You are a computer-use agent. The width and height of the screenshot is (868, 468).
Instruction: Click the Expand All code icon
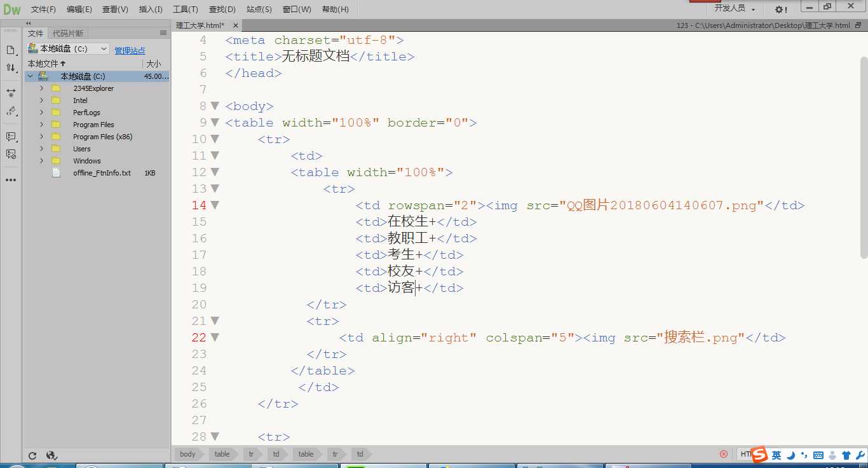(x=11, y=93)
